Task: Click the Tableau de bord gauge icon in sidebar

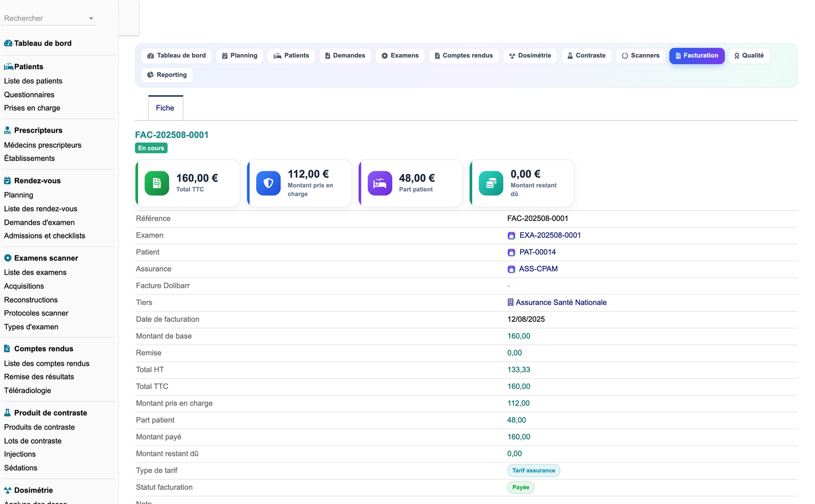Action: pos(8,43)
